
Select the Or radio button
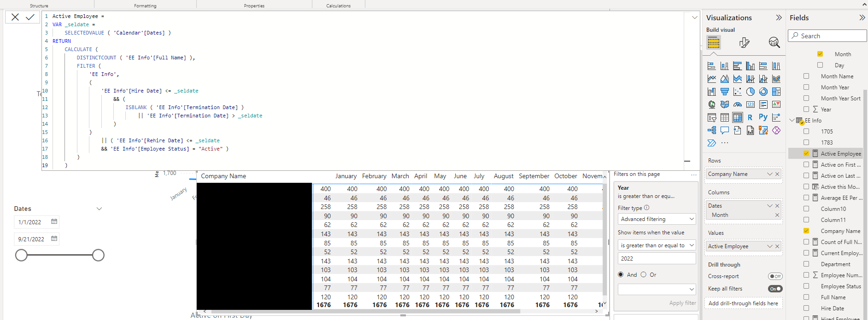pos(644,274)
